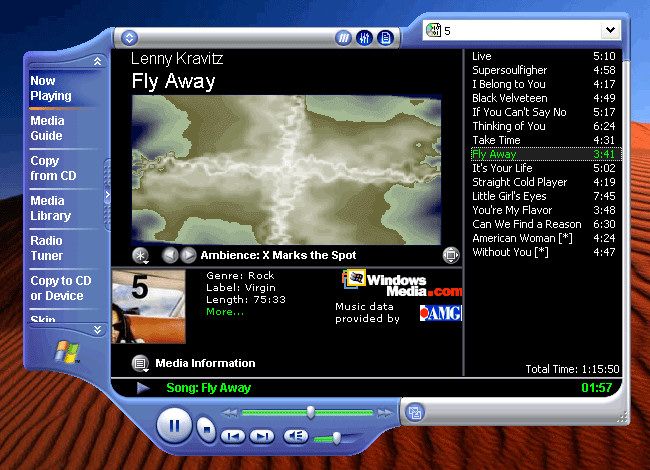This screenshot has width=650, height=470.
Task: Toggle the playlist pane button
Action: pyautogui.click(x=385, y=38)
